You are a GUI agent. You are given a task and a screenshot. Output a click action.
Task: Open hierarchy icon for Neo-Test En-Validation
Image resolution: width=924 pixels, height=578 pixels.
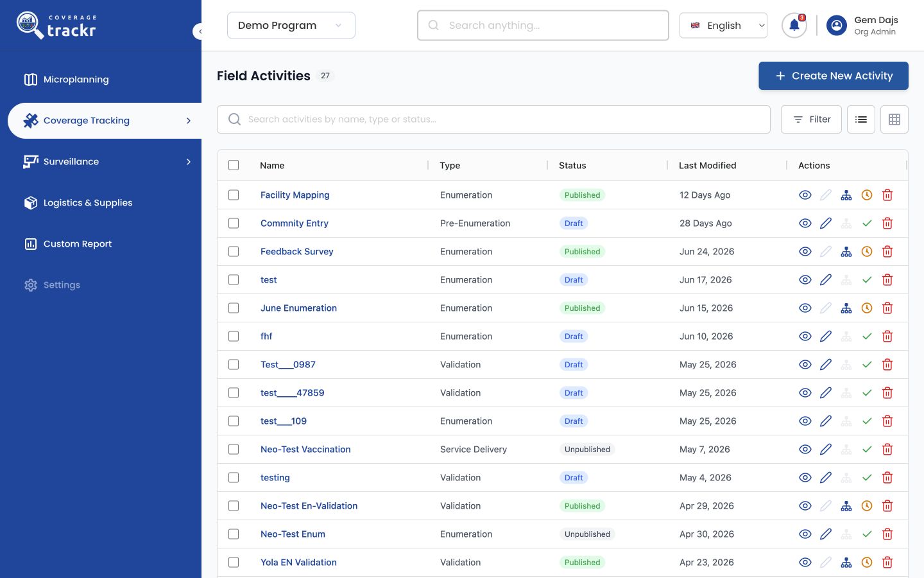pos(846,506)
